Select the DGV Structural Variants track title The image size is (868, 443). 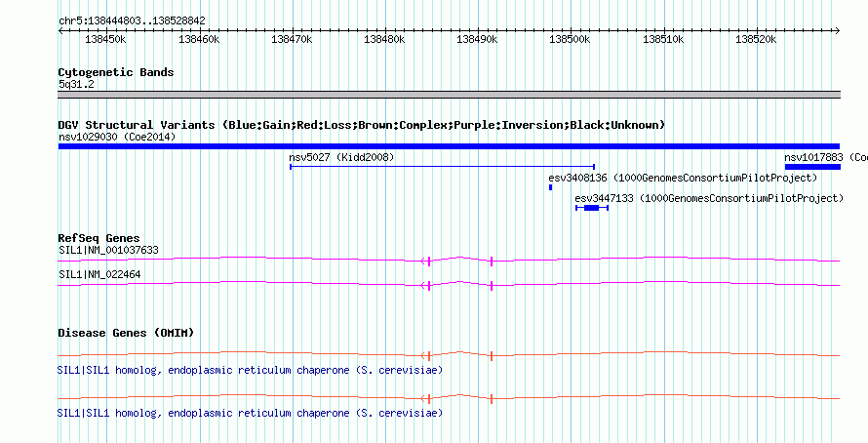362,125
